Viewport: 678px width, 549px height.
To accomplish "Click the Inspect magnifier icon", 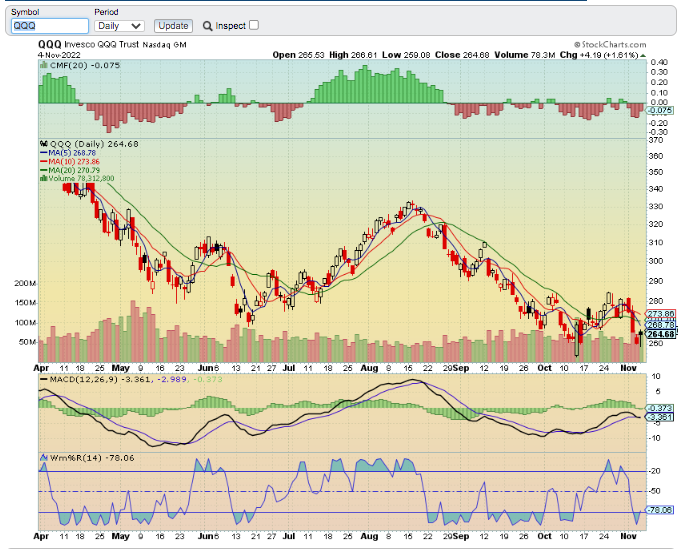I will [x=208, y=26].
